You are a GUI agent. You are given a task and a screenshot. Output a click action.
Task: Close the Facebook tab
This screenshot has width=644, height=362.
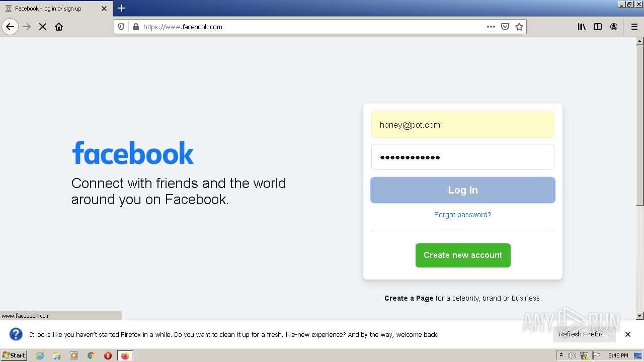(x=104, y=9)
